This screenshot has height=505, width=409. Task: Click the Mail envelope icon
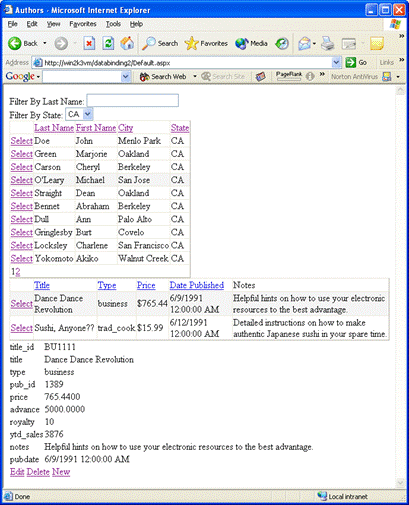click(304, 43)
